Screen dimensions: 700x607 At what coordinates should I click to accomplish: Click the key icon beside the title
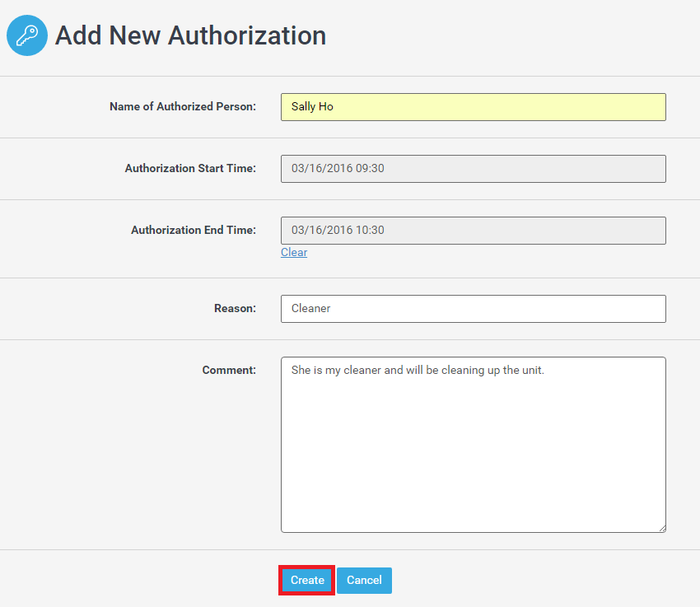[x=27, y=35]
